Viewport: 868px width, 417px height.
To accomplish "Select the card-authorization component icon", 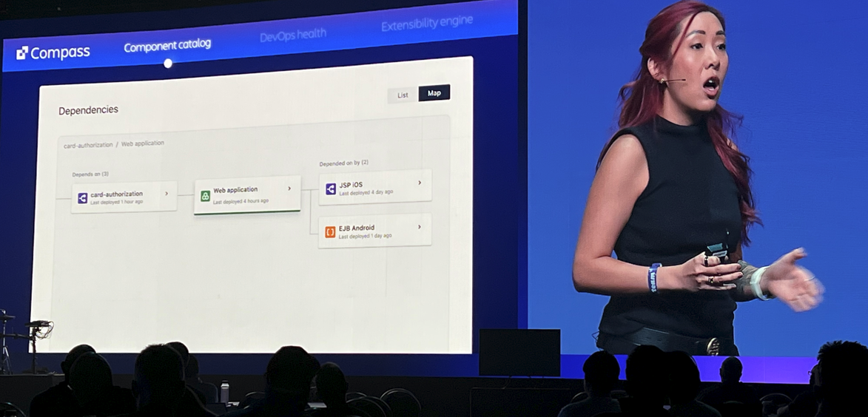I will (x=82, y=198).
